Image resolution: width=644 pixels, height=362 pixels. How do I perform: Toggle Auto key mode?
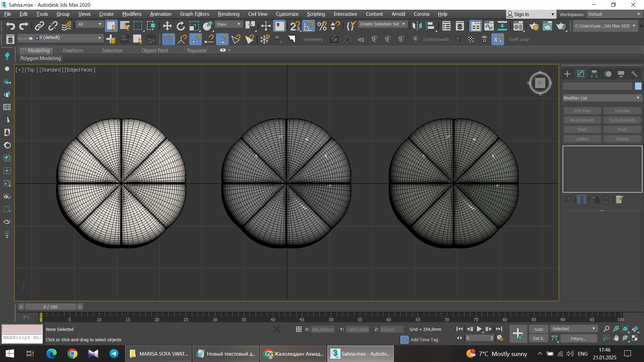coord(538,329)
